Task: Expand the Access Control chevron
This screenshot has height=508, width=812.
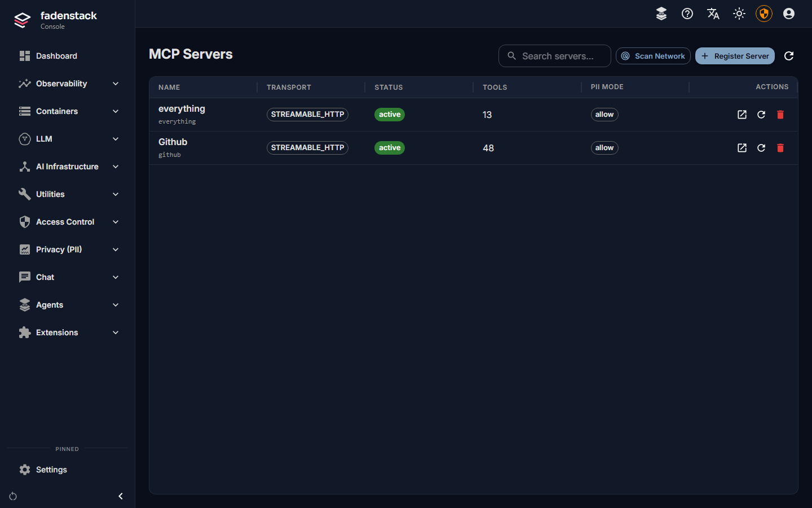Action: pyautogui.click(x=116, y=222)
